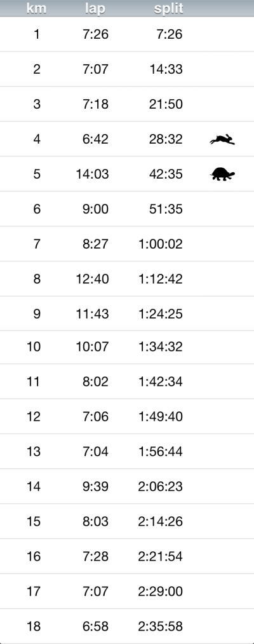Tap the 1:24:25 split time
The width and height of the screenshot is (254, 644).
[161, 314]
